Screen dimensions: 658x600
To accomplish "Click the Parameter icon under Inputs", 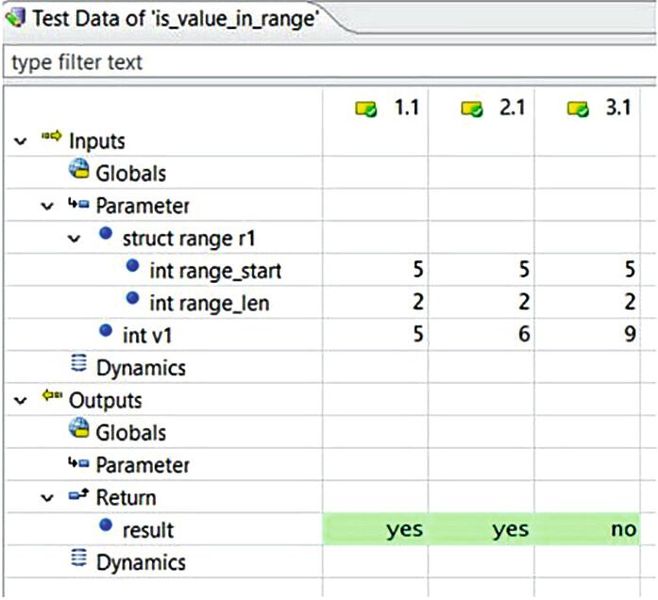I will [x=79, y=206].
